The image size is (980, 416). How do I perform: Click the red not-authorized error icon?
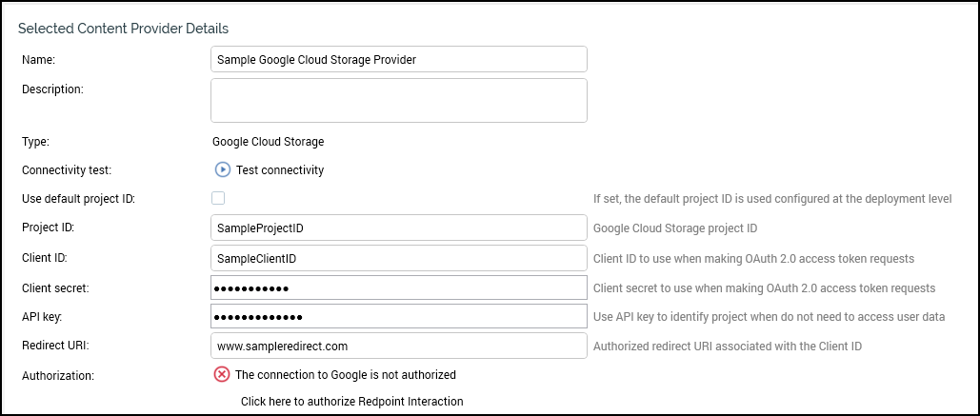coord(222,374)
